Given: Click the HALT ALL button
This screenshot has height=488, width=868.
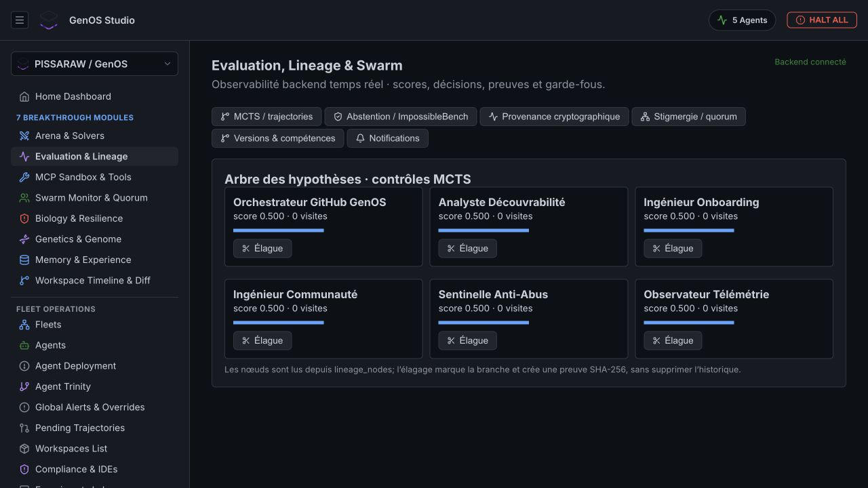Looking at the screenshot, I should tap(822, 20).
